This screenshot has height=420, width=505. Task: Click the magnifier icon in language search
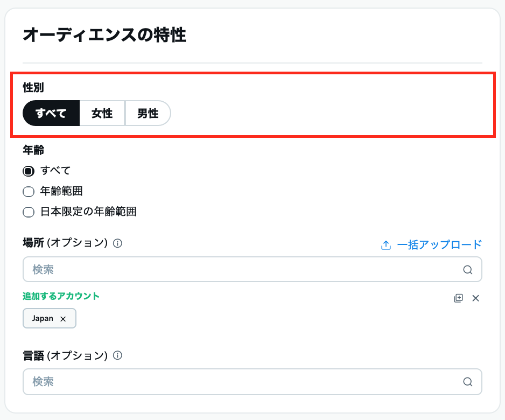(x=467, y=382)
